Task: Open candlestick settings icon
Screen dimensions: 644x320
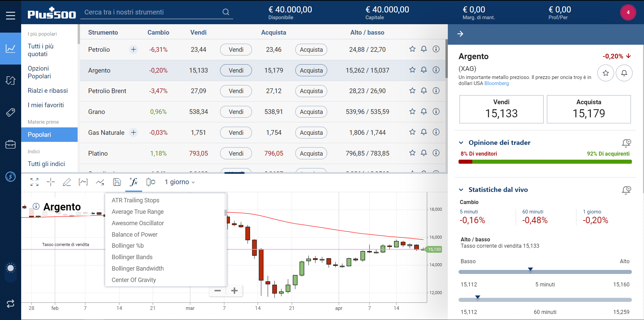Action: (151, 182)
